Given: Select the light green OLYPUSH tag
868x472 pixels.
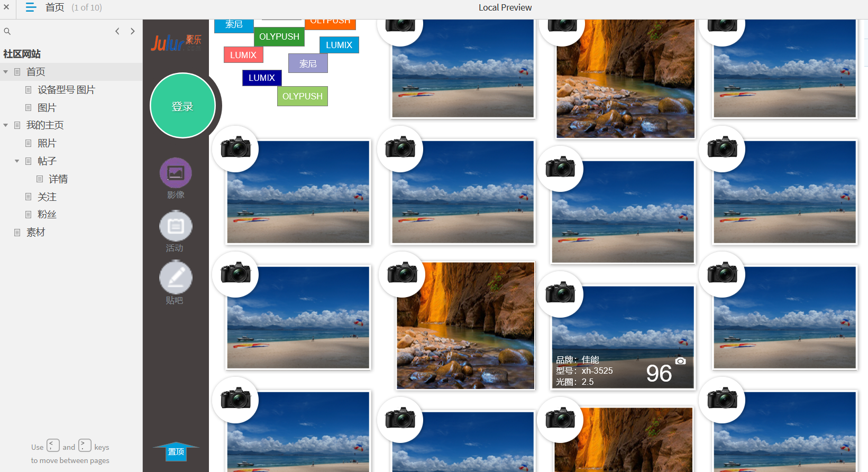Looking at the screenshot, I should [303, 96].
